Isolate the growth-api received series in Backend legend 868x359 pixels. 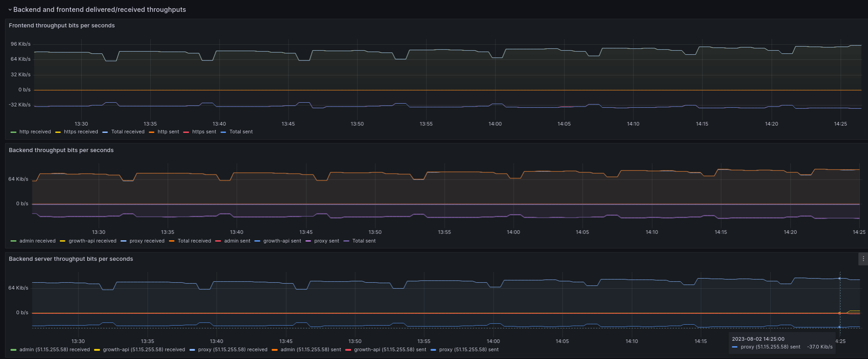click(92, 241)
